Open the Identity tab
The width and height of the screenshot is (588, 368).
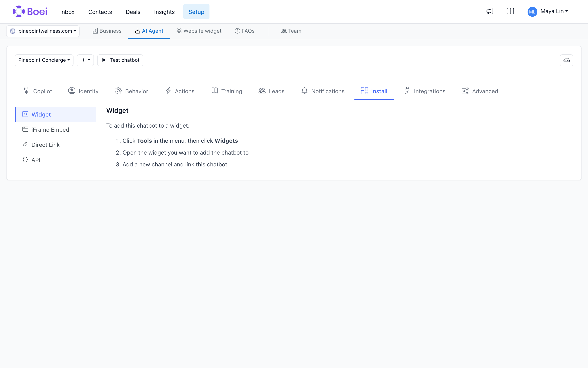pos(83,91)
